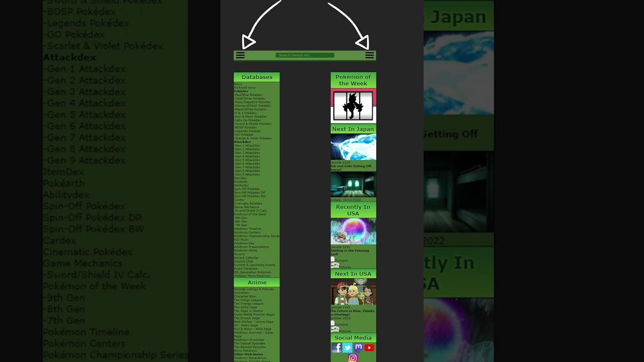Screen dimensions: 644x362
Task: Open the Ruby/Sapphire Pokédex link
Action: click(x=253, y=102)
